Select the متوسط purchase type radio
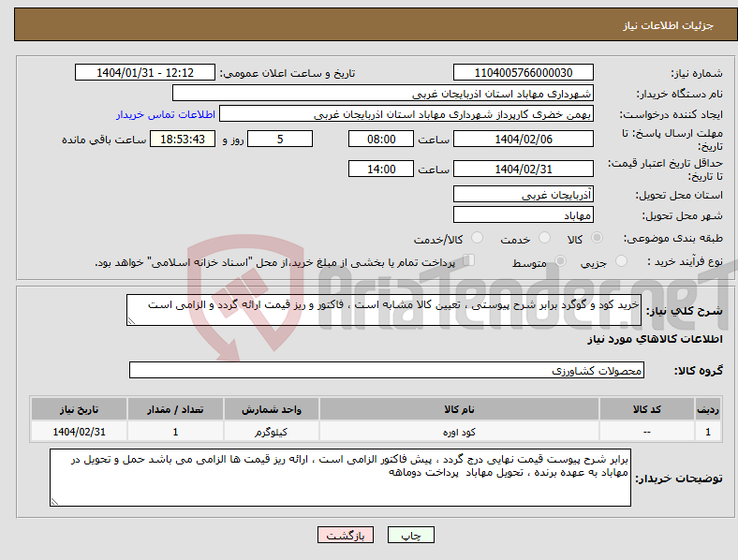This screenshot has width=738, height=560. coord(560,261)
